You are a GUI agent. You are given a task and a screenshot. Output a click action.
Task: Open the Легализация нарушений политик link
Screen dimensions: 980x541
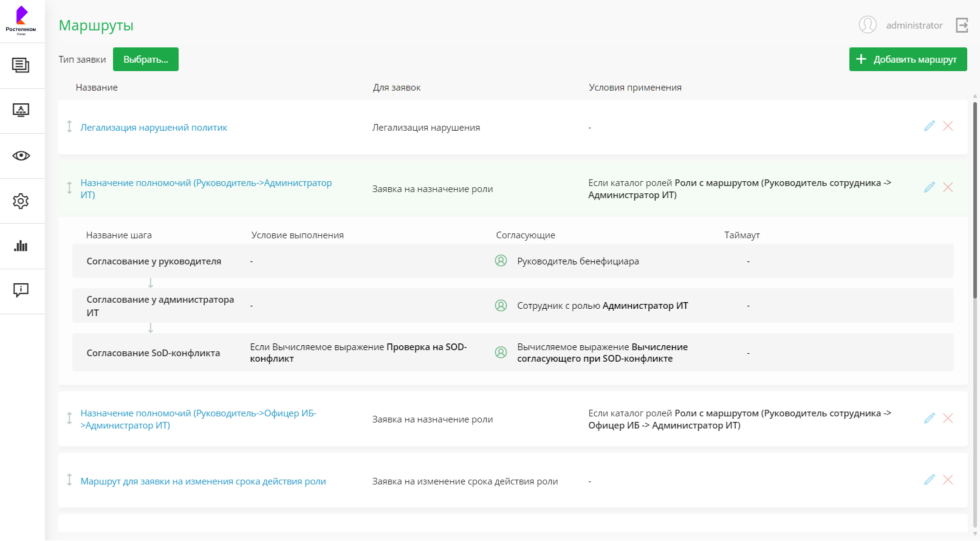click(x=154, y=128)
